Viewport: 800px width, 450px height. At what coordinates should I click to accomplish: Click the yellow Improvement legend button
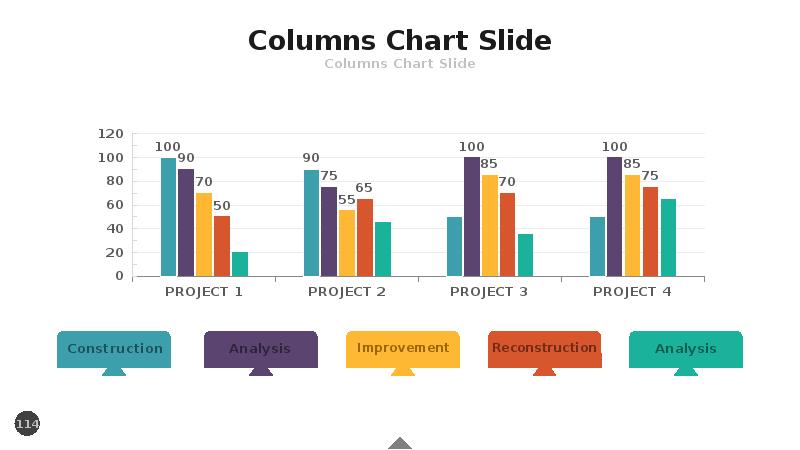[402, 348]
